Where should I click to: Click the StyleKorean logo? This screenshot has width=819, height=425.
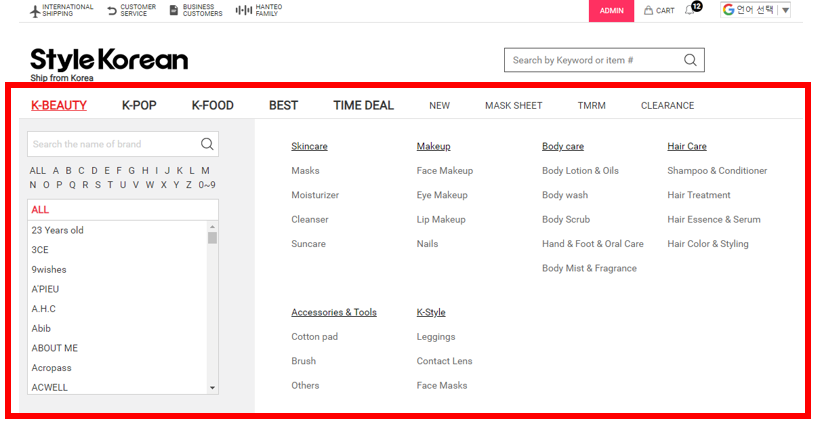109,60
